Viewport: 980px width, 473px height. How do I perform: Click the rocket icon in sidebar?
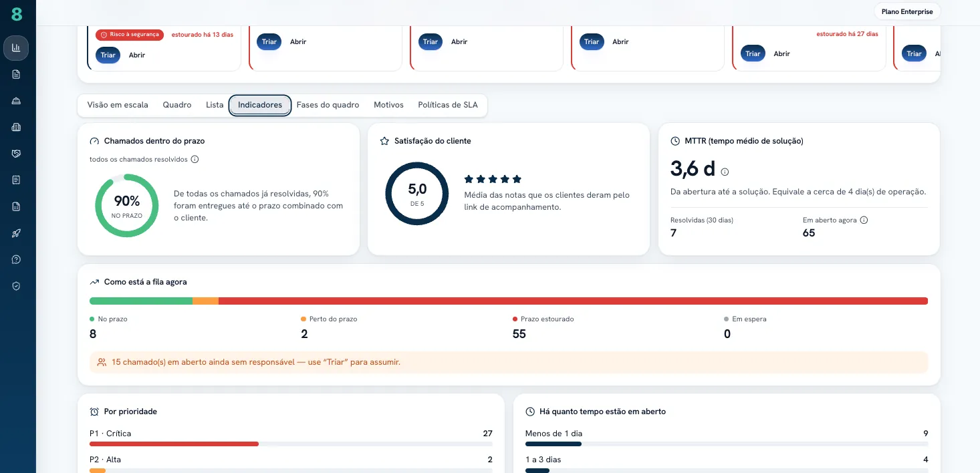pos(16,233)
